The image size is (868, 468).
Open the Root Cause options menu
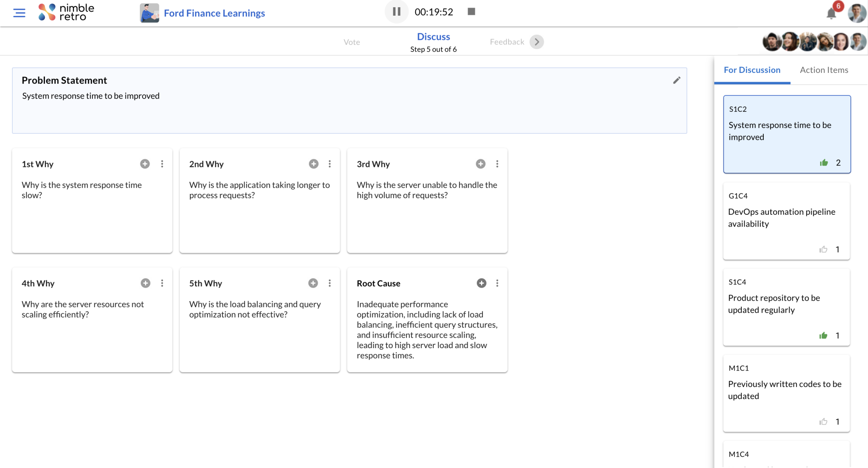[497, 283]
